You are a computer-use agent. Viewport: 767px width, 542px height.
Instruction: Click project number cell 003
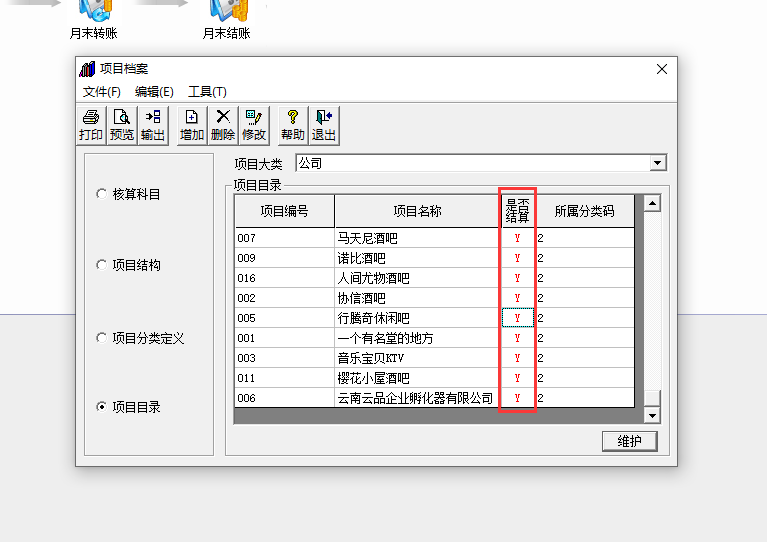point(285,358)
